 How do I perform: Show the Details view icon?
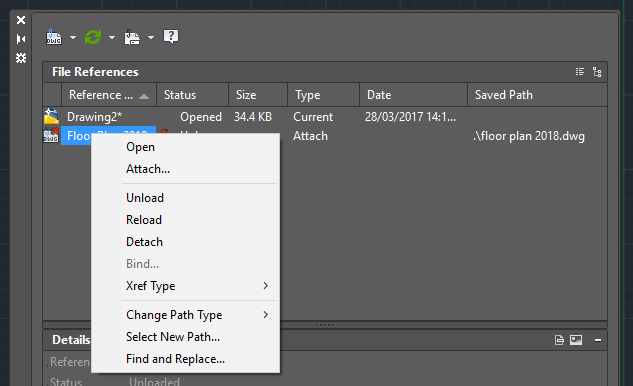point(559,340)
